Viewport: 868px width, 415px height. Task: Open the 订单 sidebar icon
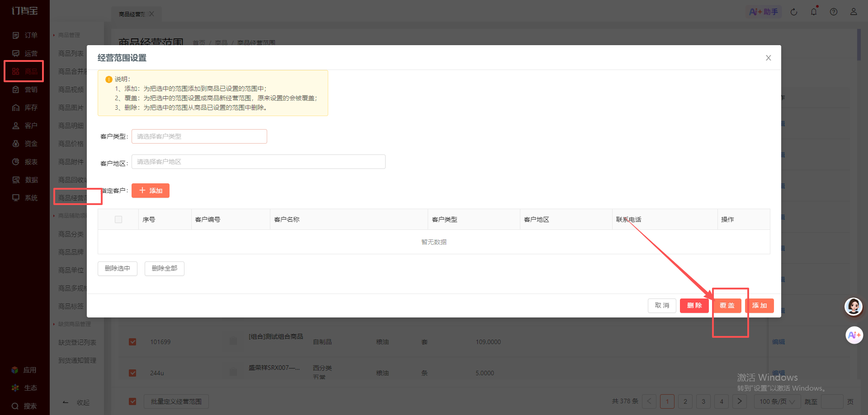pyautogui.click(x=16, y=35)
